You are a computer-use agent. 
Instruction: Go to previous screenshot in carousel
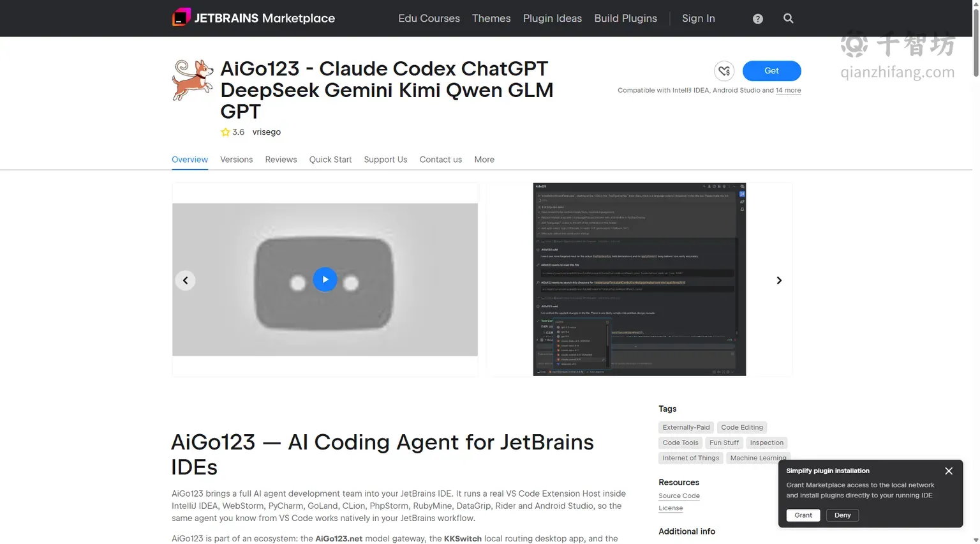coord(185,280)
